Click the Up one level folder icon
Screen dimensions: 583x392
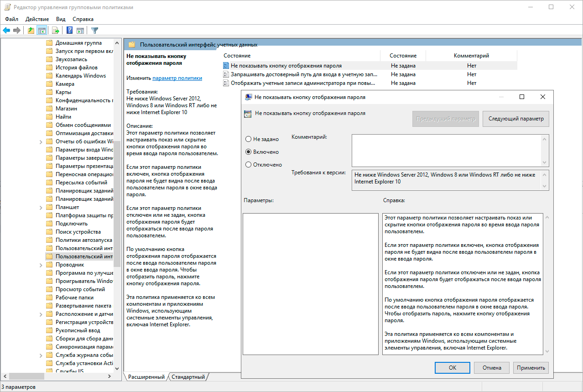(x=31, y=31)
